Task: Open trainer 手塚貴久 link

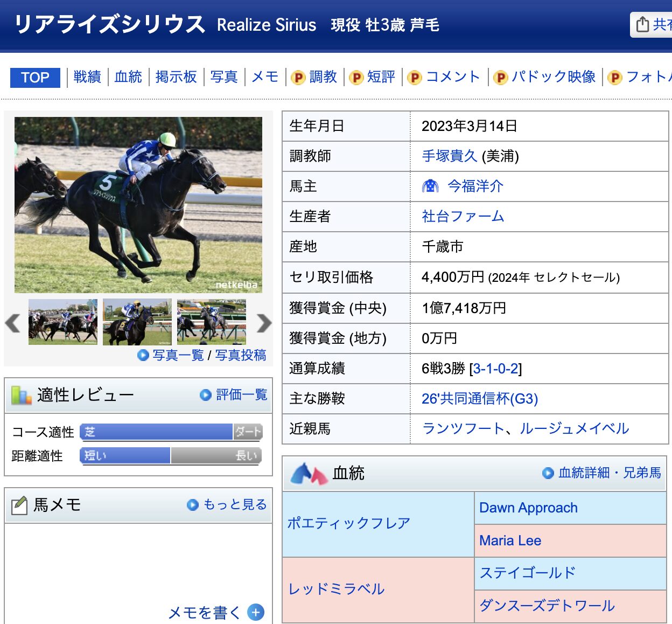Action: (x=450, y=156)
